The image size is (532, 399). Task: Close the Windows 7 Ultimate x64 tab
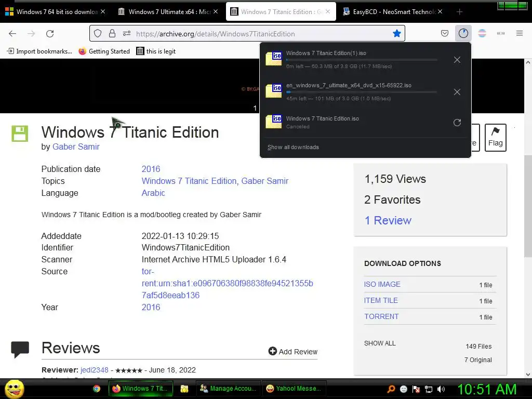click(216, 11)
